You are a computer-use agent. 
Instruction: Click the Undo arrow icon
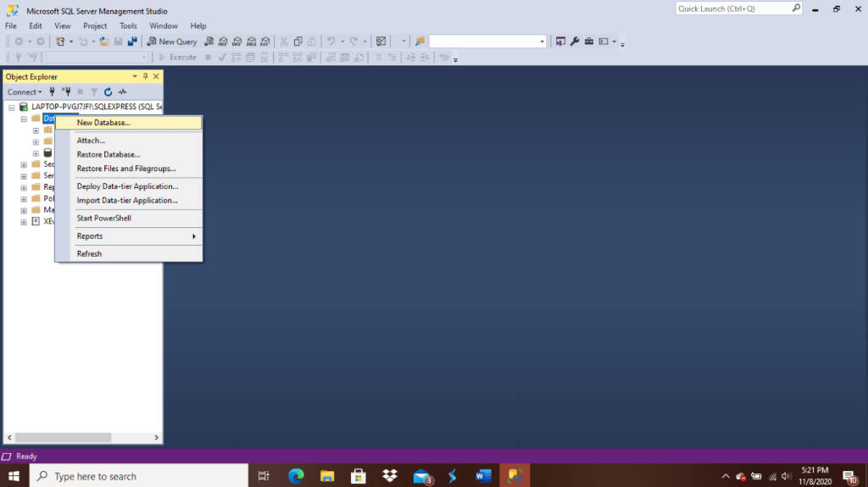[331, 42]
